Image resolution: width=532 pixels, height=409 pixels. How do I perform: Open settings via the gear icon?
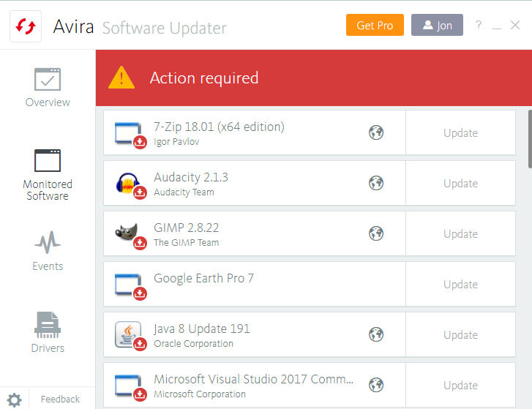[14, 399]
